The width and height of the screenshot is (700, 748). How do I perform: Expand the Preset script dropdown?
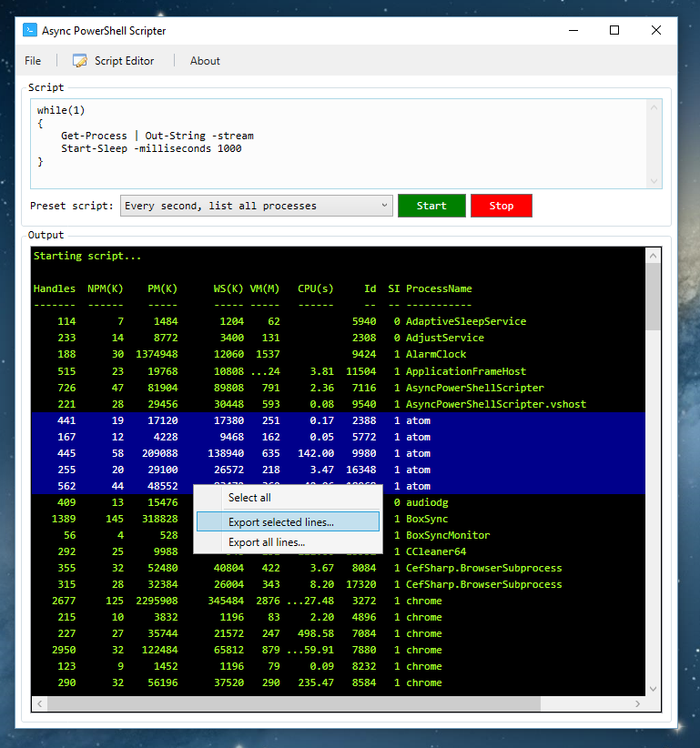(384, 206)
